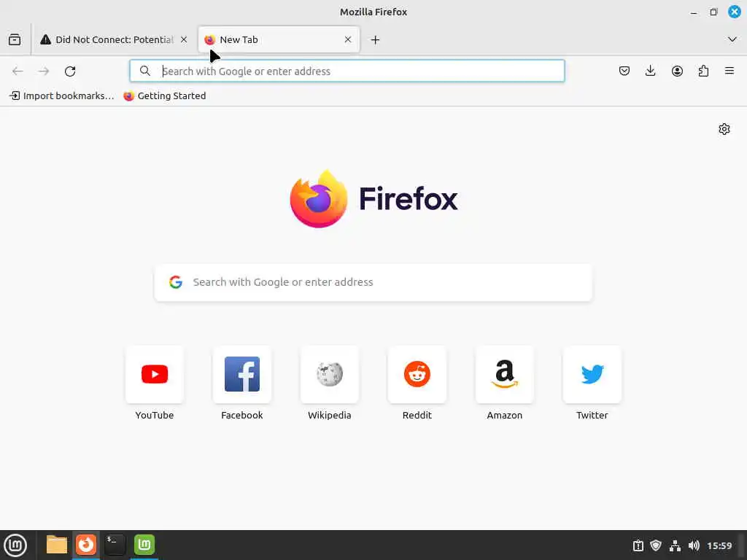Close the Did Not Connect tab
The image size is (747, 560).
184,39
